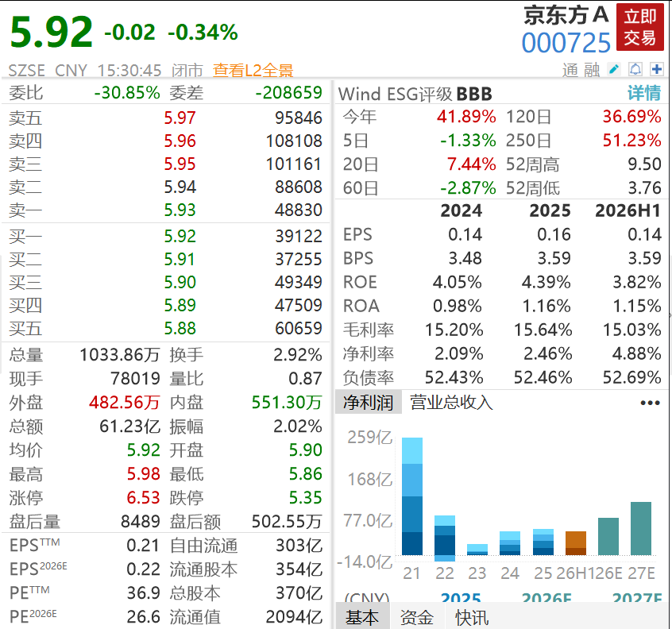The width and height of the screenshot is (672, 629).
Task: Open the three-dot more options menu
Action: [650, 403]
